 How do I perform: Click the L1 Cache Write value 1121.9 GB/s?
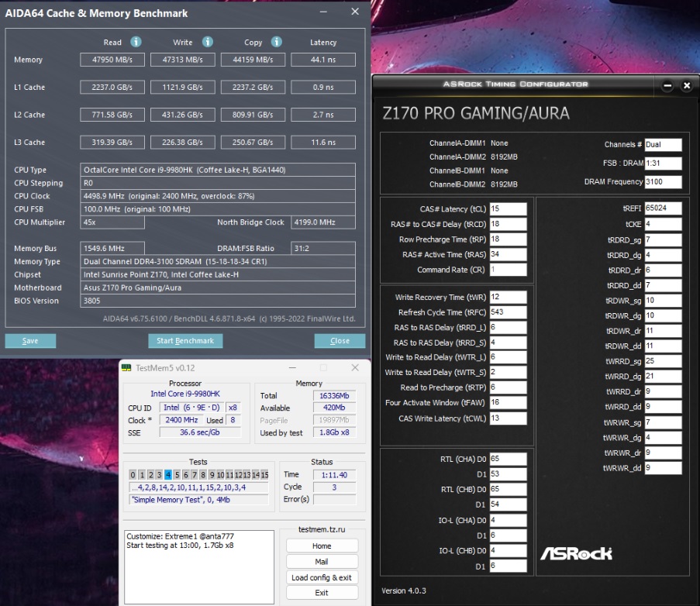pyautogui.click(x=183, y=88)
